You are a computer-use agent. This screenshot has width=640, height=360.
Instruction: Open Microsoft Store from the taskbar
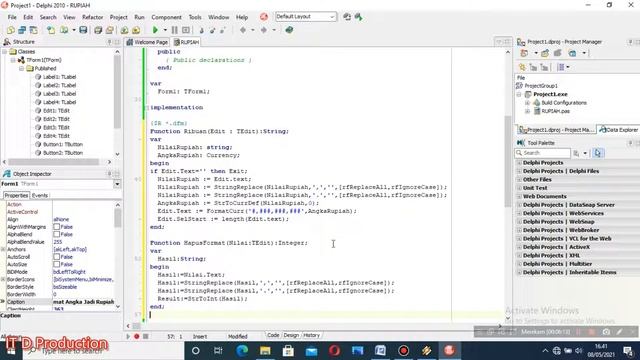(x=288, y=351)
